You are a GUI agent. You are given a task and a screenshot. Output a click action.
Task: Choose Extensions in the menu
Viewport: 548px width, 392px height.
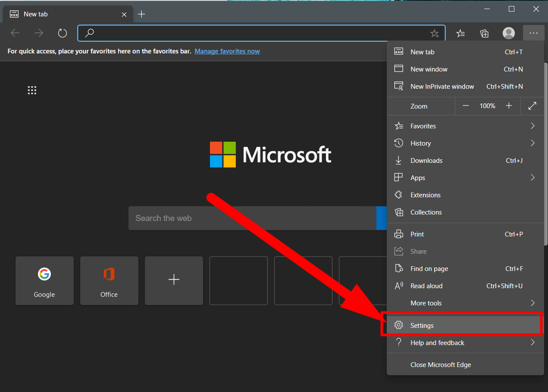[x=425, y=195]
